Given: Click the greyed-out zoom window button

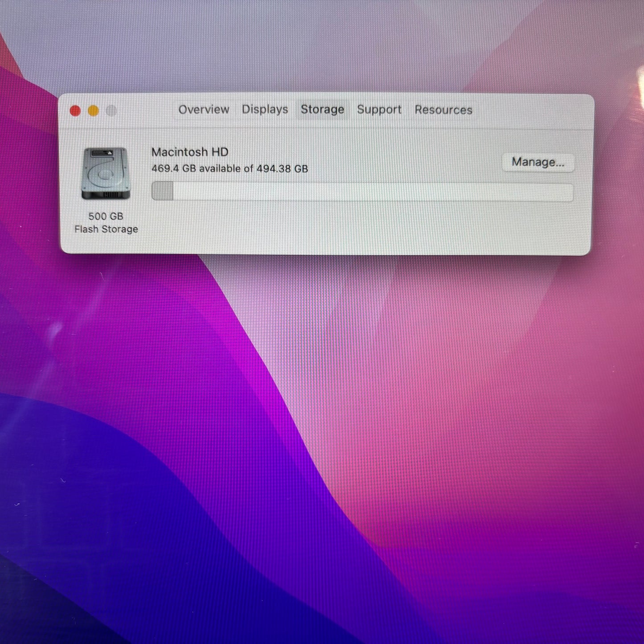Looking at the screenshot, I should click(111, 111).
